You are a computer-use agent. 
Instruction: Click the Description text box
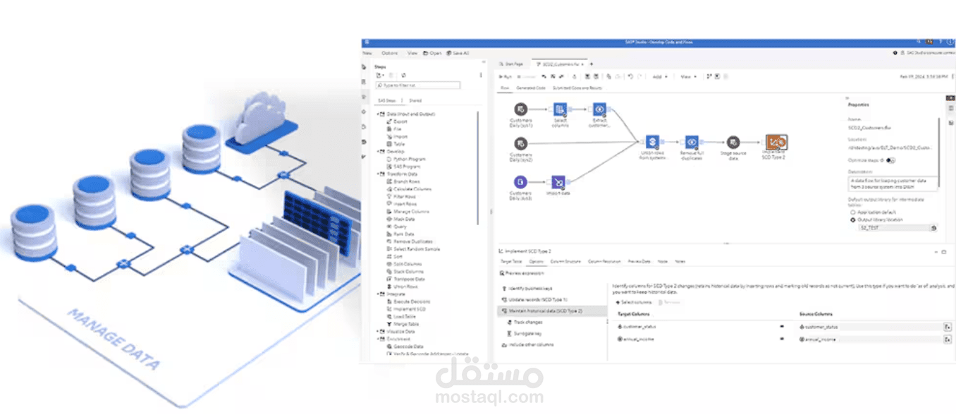pos(893,184)
